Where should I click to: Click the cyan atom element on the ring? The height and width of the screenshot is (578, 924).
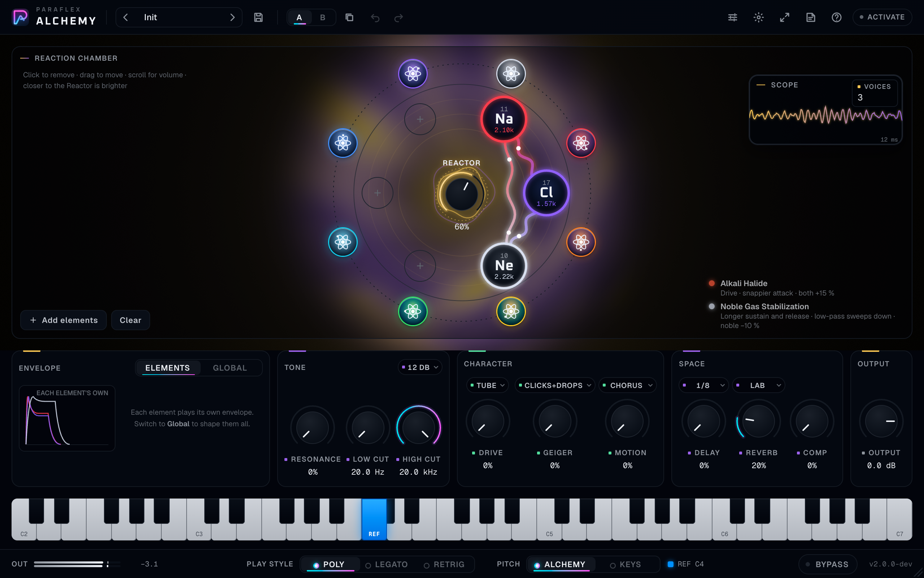click(x=343, y=242)
